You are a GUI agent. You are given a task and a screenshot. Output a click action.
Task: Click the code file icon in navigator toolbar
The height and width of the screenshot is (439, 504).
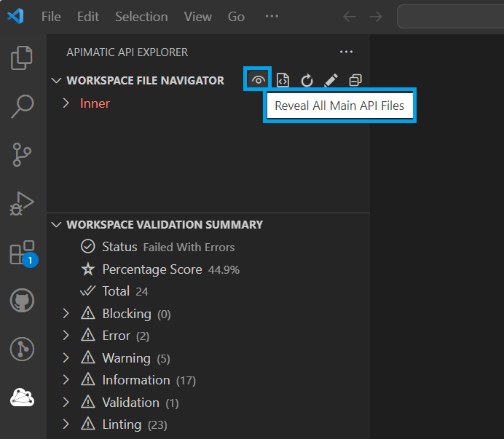pyautogui.click(x=283, y=80)
